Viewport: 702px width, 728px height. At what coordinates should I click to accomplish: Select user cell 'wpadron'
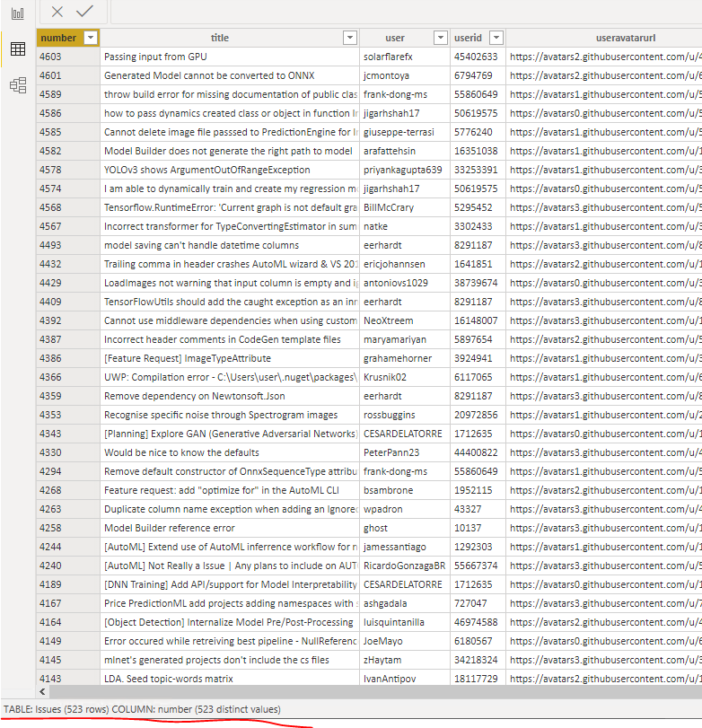[404, 509]
